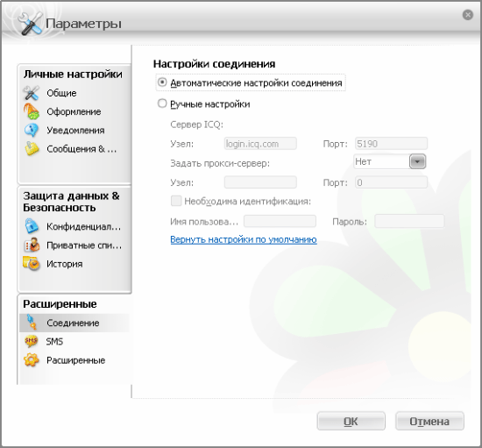Click the proxy Порт field showing 0
Screen dimensions: 482x448
point(391,182)
